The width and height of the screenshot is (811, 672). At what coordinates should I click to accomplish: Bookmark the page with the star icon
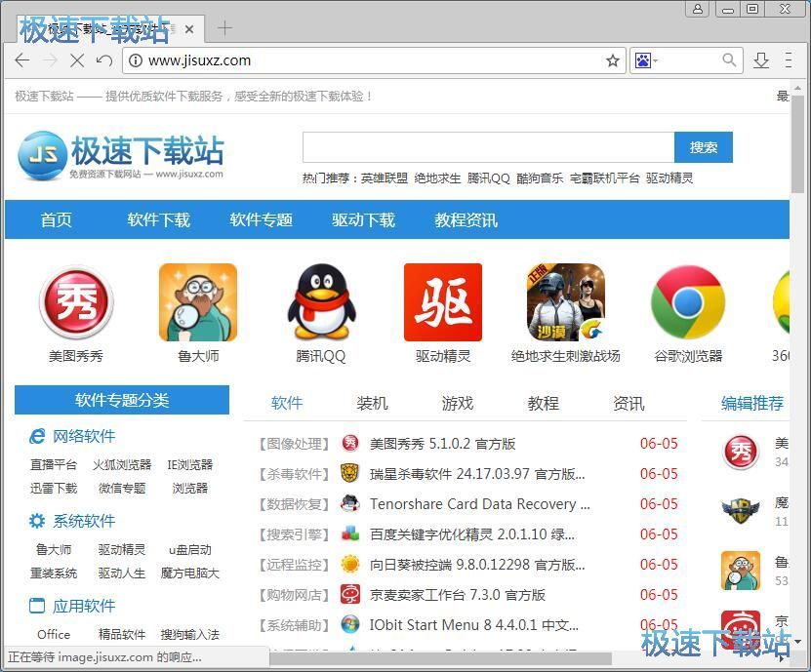point(612,59)
